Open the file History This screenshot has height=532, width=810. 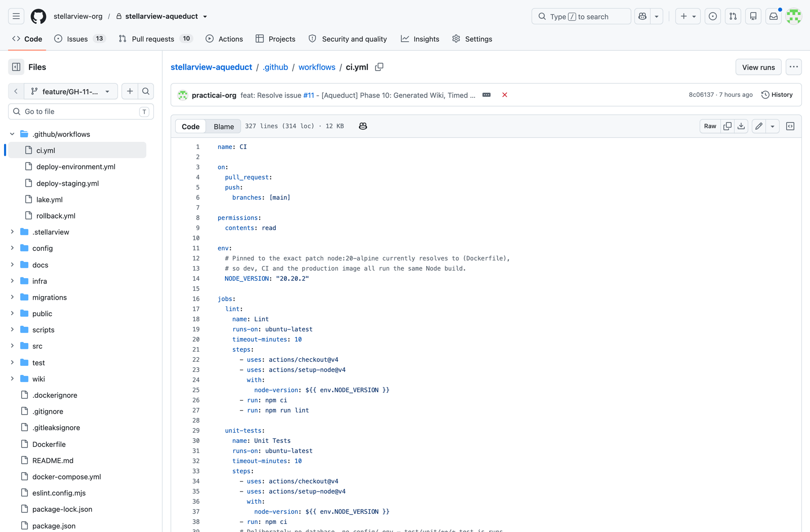[777, 95]
